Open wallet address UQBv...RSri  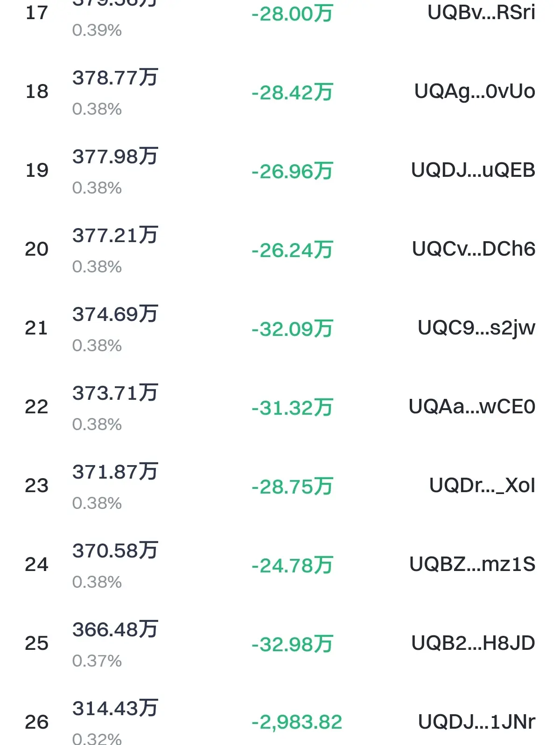pos(481,13)
